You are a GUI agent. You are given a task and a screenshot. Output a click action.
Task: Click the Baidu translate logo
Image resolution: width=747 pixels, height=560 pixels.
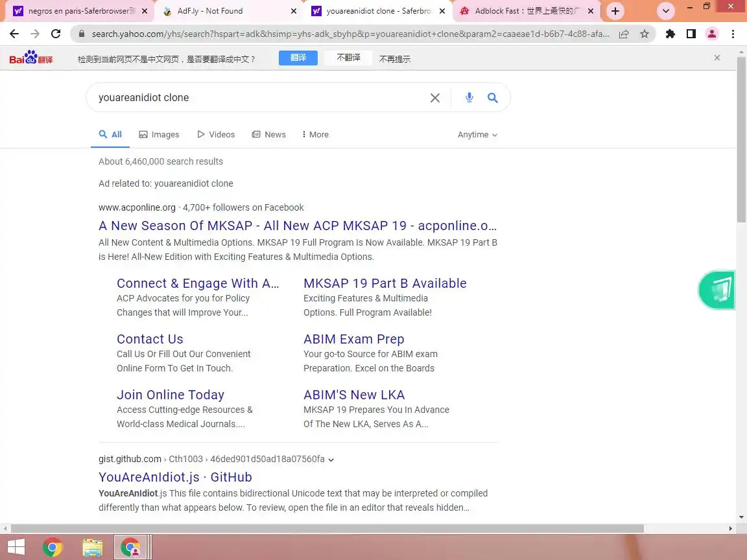point(31,58)
